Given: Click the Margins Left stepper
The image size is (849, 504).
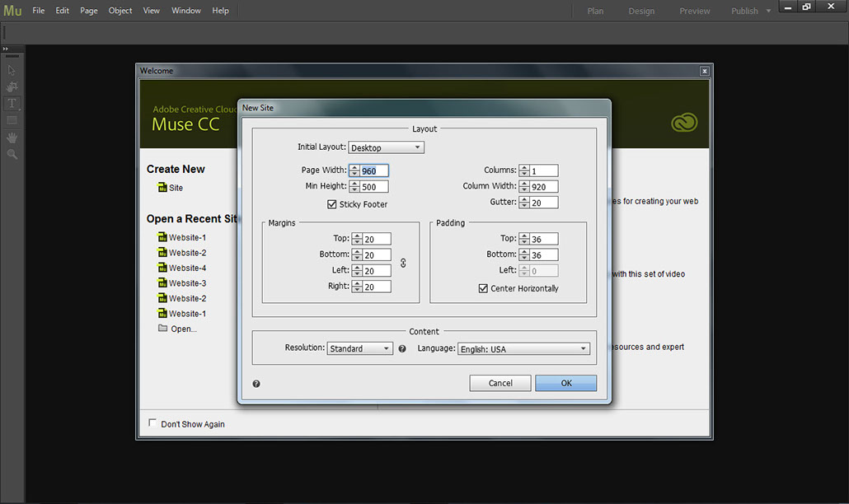Looking at the screenshot, I should click(357, 271).
